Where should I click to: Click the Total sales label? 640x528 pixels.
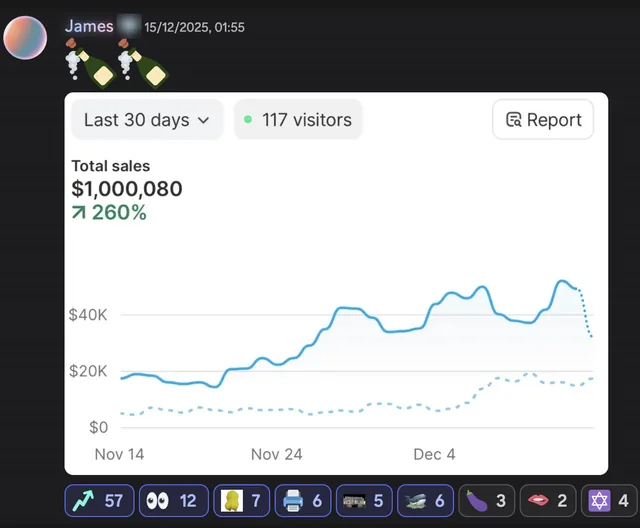pyautogui.click(x=111, y=166)
